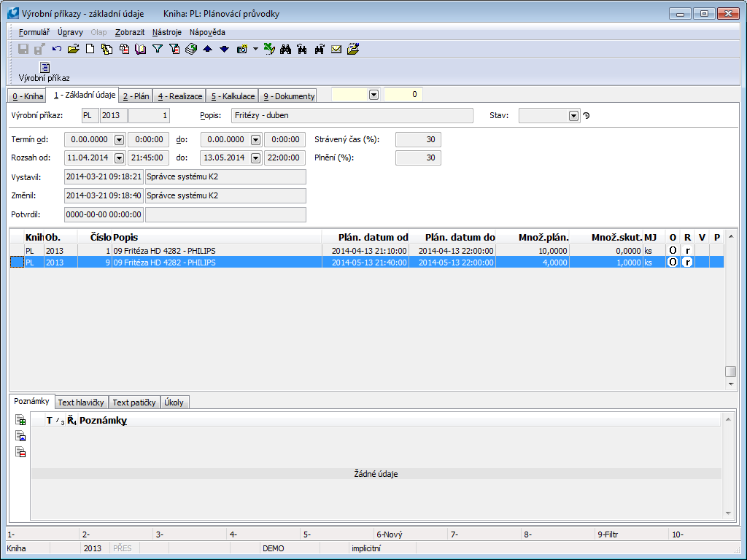Open the Stav dropdown

click(573, 116)
